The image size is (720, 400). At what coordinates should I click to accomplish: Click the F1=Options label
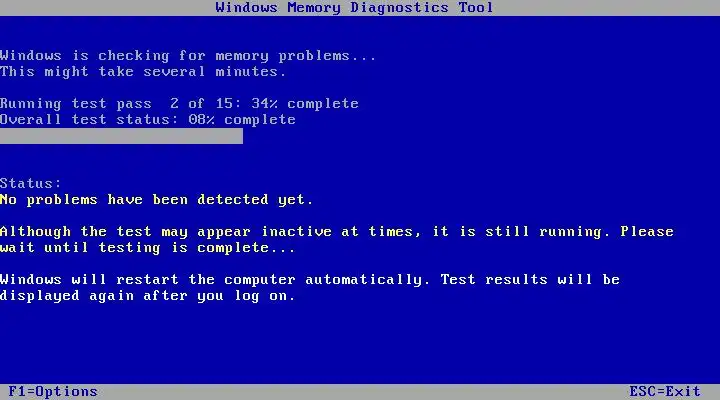point(53,392)
